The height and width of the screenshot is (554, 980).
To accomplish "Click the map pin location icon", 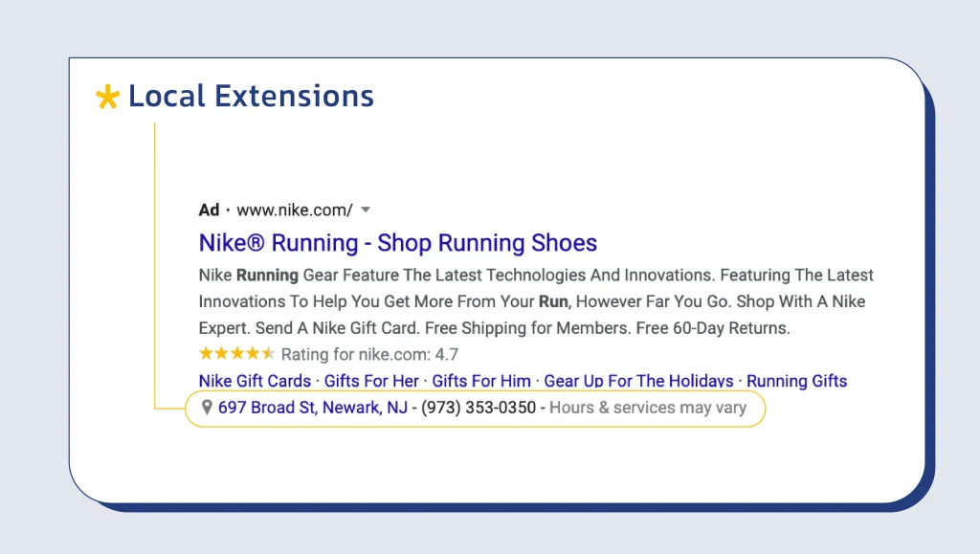I will pyautogui.click(x=207, y=408).
